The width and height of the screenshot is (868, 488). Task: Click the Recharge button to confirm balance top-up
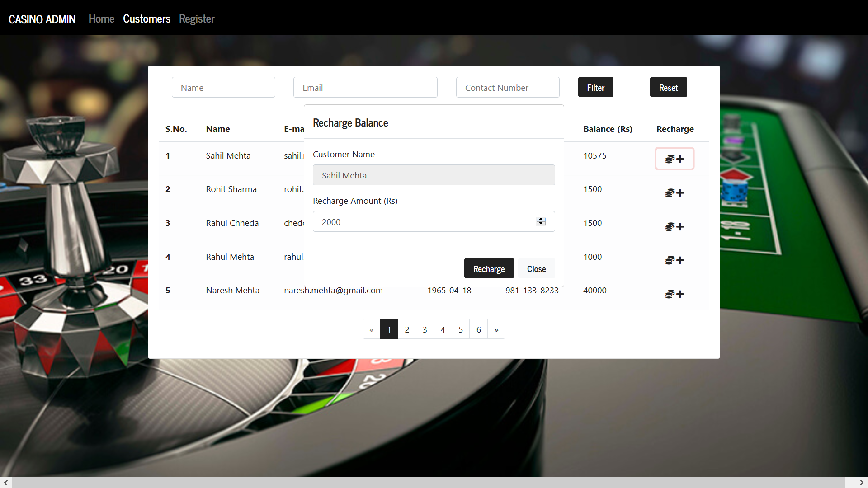(488, 268)
